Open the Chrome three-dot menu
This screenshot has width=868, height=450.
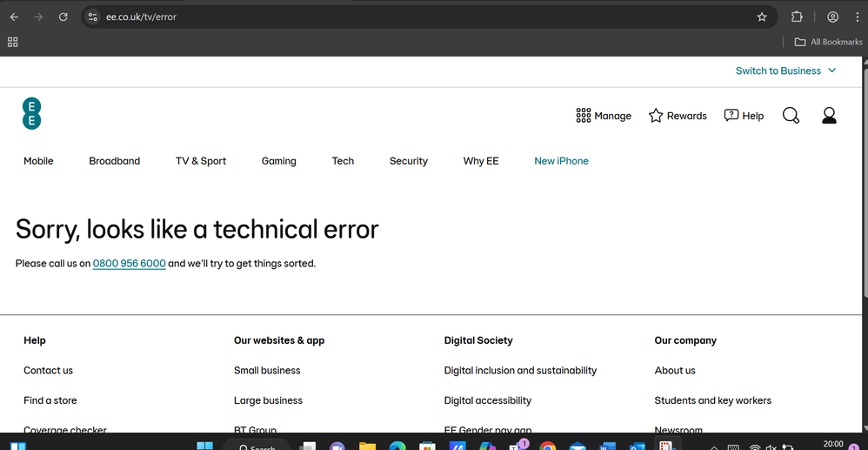(x=857, y=17)
